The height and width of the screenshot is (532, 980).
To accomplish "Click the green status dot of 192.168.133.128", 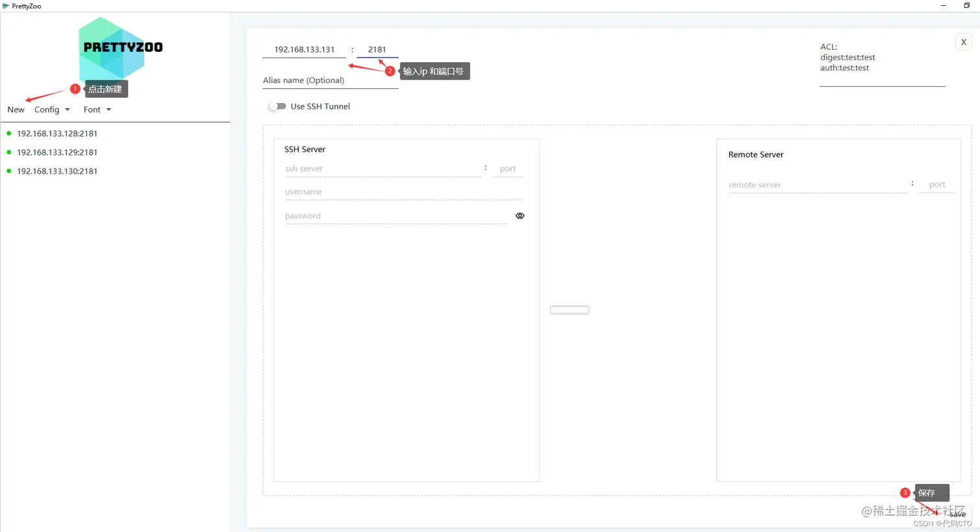I will [9, 133].
